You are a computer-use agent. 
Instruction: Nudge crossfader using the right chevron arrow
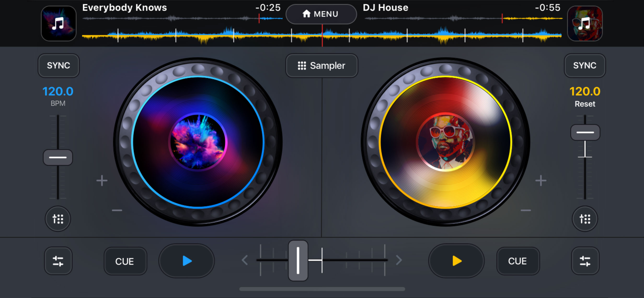(399, 260)
